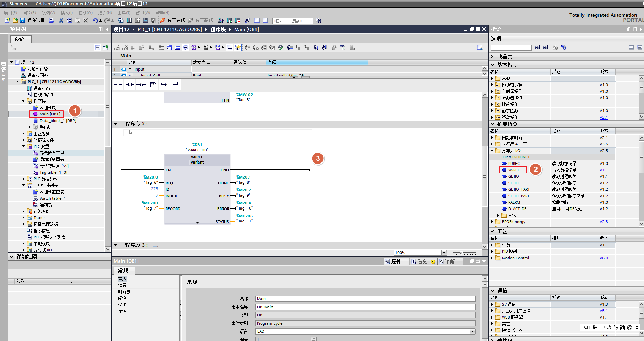
Task: Open Main [OB1] block in project tree
Action: coord(50,114)
